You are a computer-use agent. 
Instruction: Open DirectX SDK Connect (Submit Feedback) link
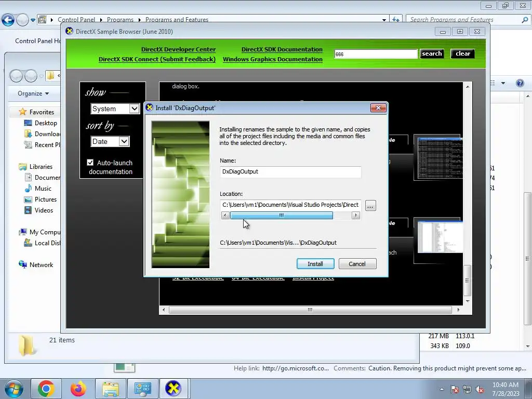157,59
